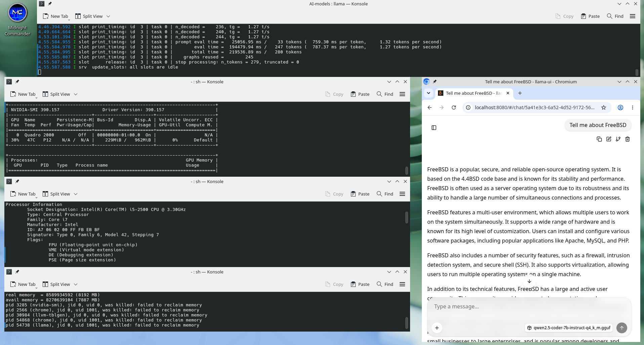Screen dimensions: 644x345
Task: Click terminal icon in nvidia-smi Konsole titlebar
Action: tap(9, 82)
